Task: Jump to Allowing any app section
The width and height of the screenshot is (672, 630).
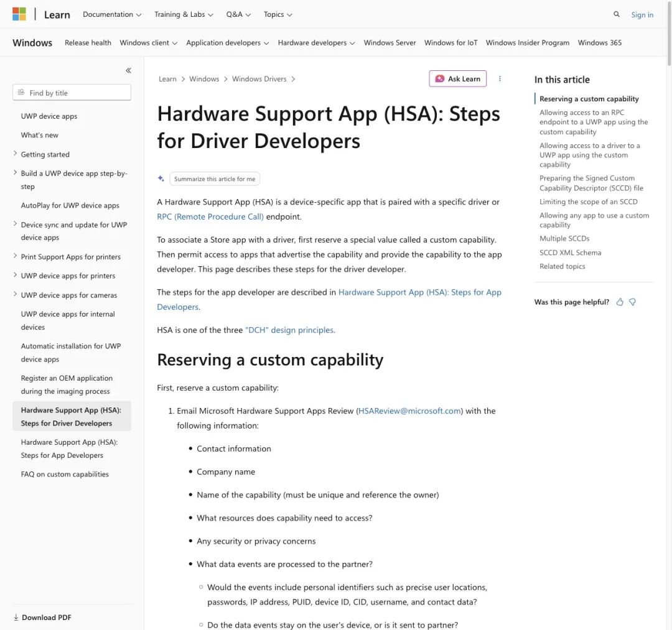Action: 594,220
